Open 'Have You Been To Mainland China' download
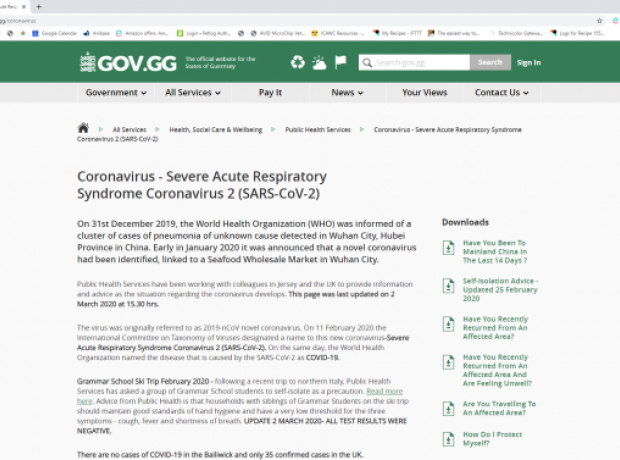 (495, 252)
